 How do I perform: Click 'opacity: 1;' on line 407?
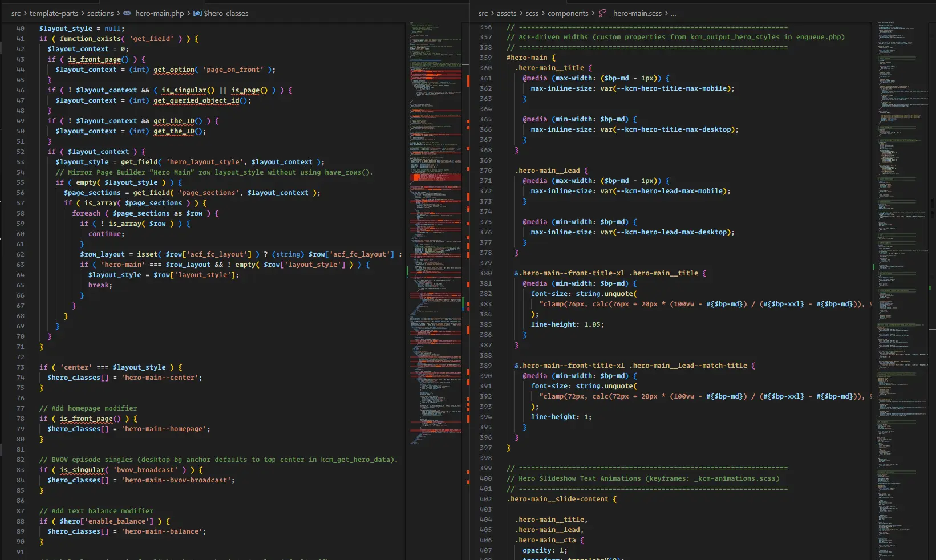pyautogui.click(x=545, y=550)
